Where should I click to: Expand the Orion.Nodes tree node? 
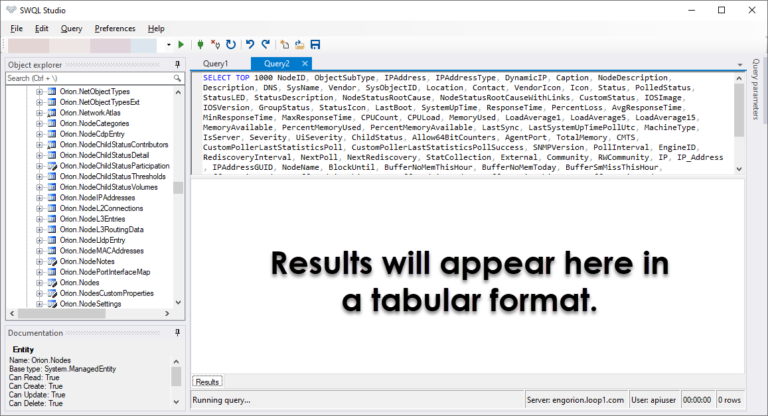click(x=39, y=283)
